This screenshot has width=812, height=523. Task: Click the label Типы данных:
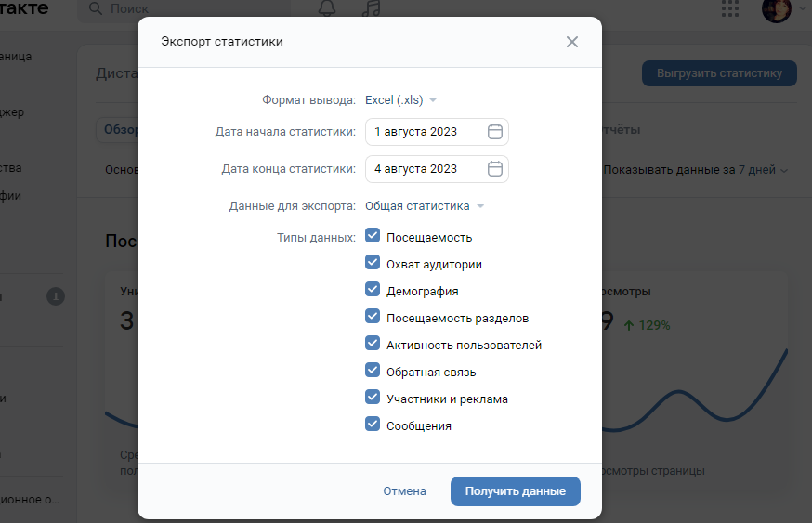click(316, 238)
